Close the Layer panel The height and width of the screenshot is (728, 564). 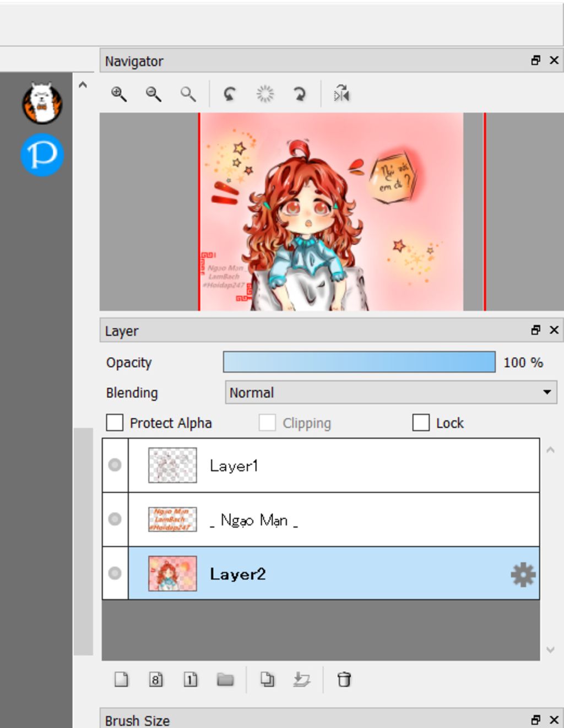pyautogui.click(x=554, y=330)
